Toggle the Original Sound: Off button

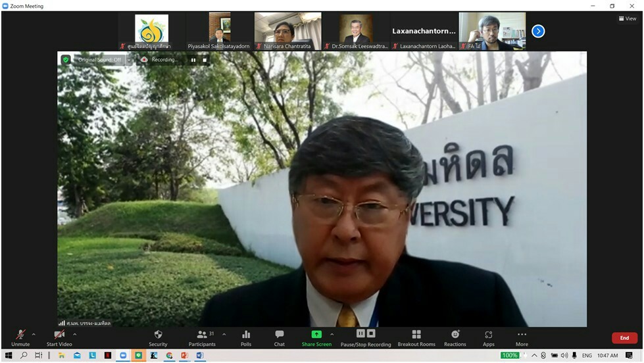[99, 60]
